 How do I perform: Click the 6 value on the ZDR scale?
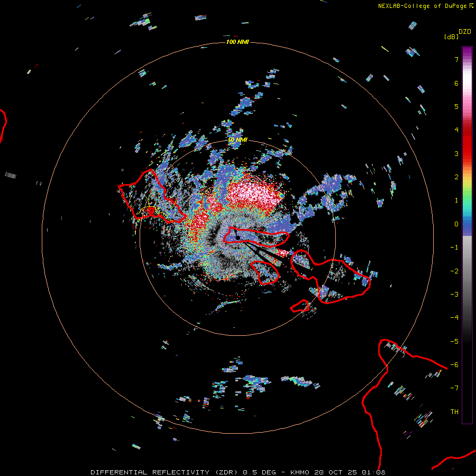456,83
